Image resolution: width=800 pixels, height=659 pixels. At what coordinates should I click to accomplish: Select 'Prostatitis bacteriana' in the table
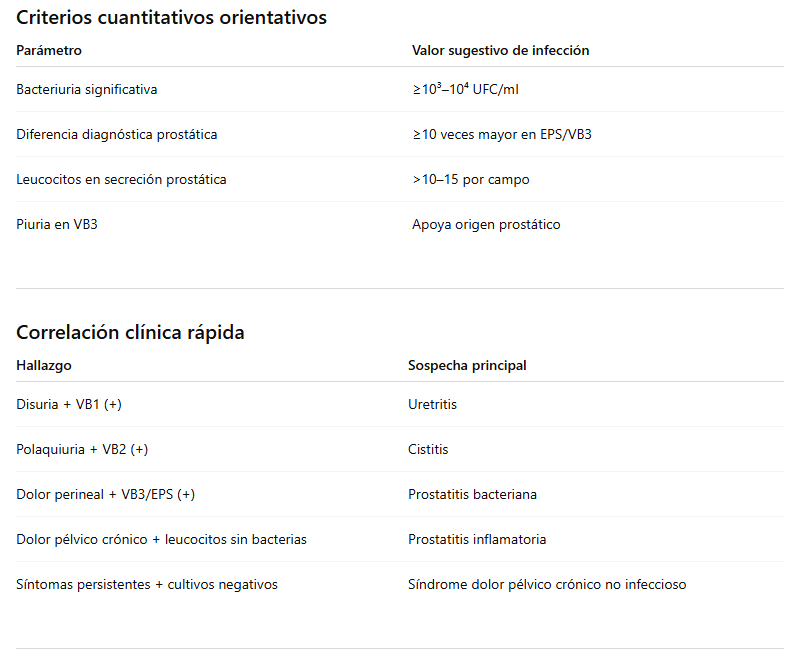point(472,494)
